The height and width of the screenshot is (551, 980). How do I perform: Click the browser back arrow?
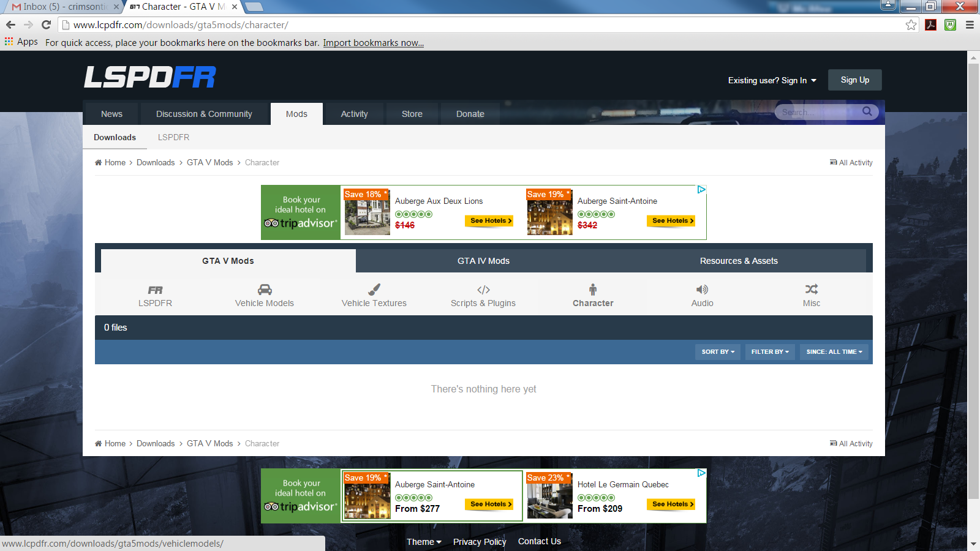10,24
